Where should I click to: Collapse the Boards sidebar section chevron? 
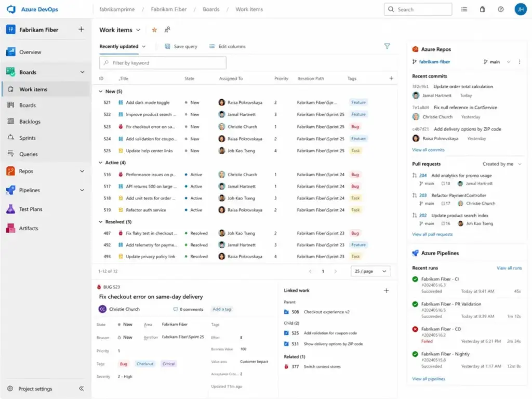pyautogui.click(x=82, y=72)
